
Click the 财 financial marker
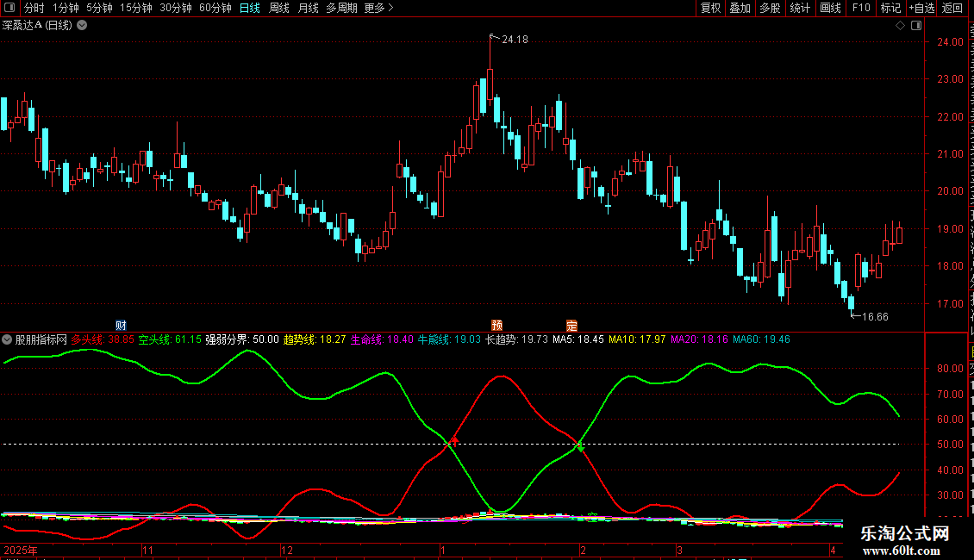(x=122, y=326)
